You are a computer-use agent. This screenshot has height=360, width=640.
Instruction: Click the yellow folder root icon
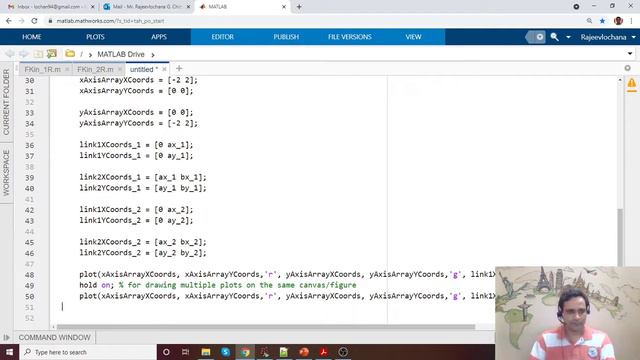pos(70,53)
